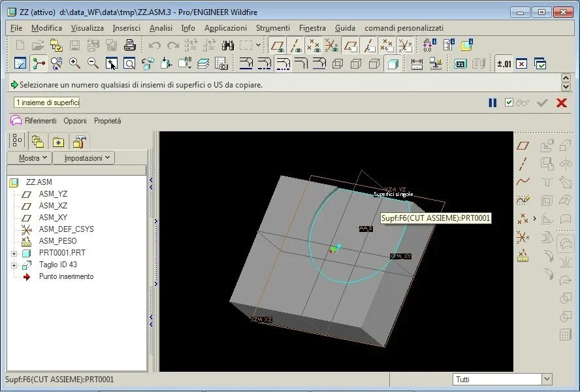Select ASM_YZ in the model tree

[x=53, y=194]
